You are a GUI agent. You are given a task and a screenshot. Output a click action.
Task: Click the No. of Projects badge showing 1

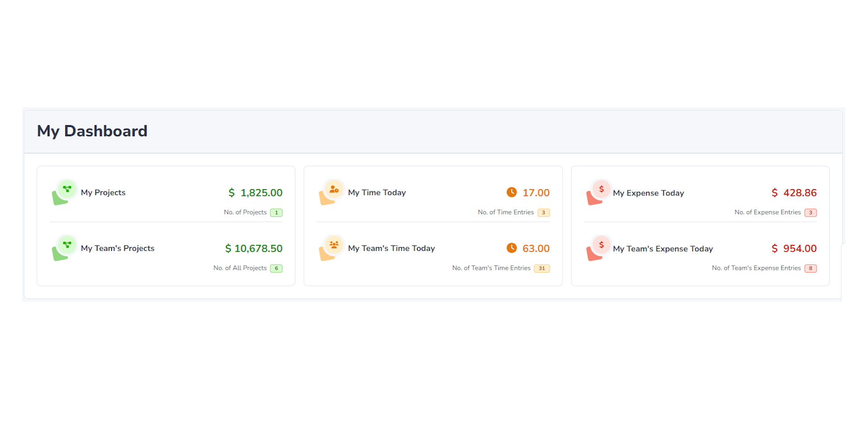pyautogui.click(x=276, y=213)
